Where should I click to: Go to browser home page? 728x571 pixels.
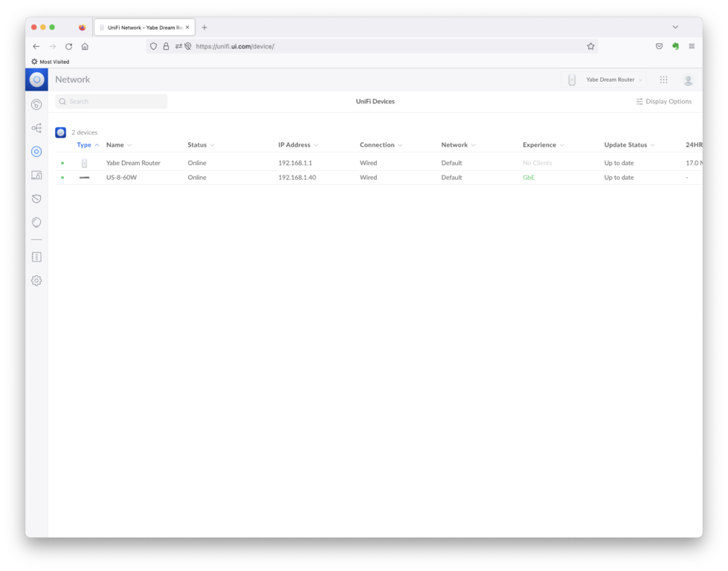coord(85,46)
